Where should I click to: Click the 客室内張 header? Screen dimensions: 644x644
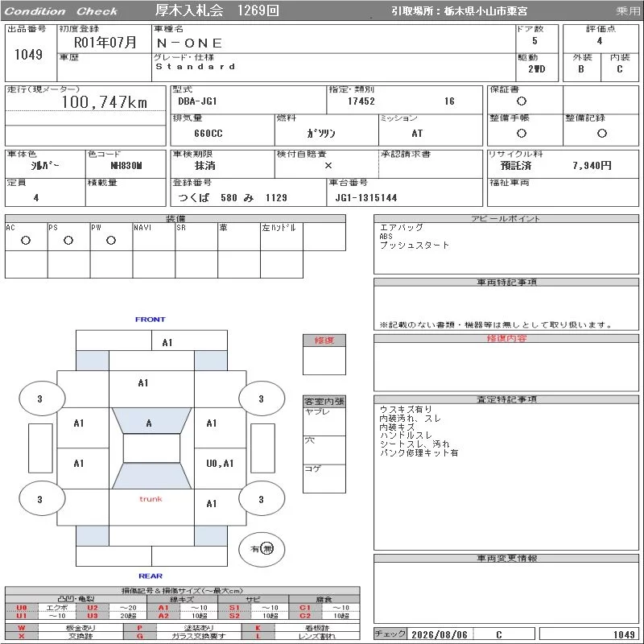click(324, 401)
